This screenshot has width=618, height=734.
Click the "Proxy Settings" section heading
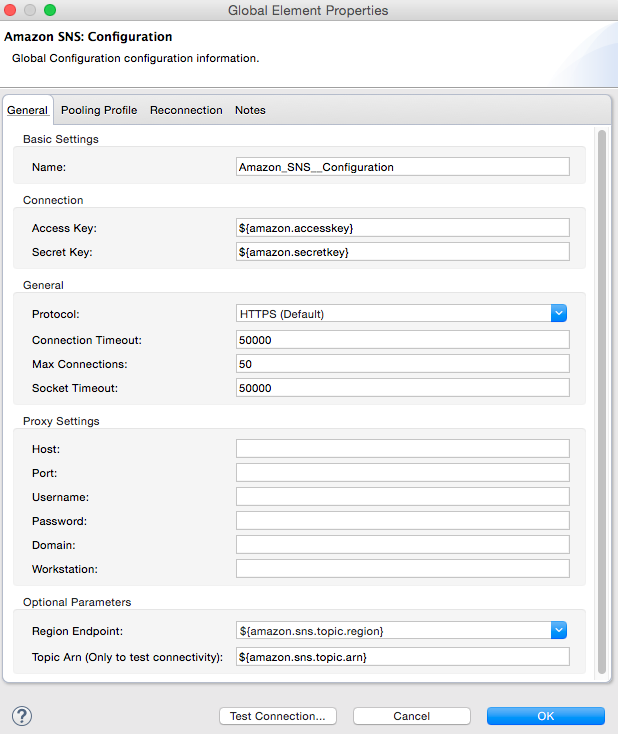(x=61, y=421)
